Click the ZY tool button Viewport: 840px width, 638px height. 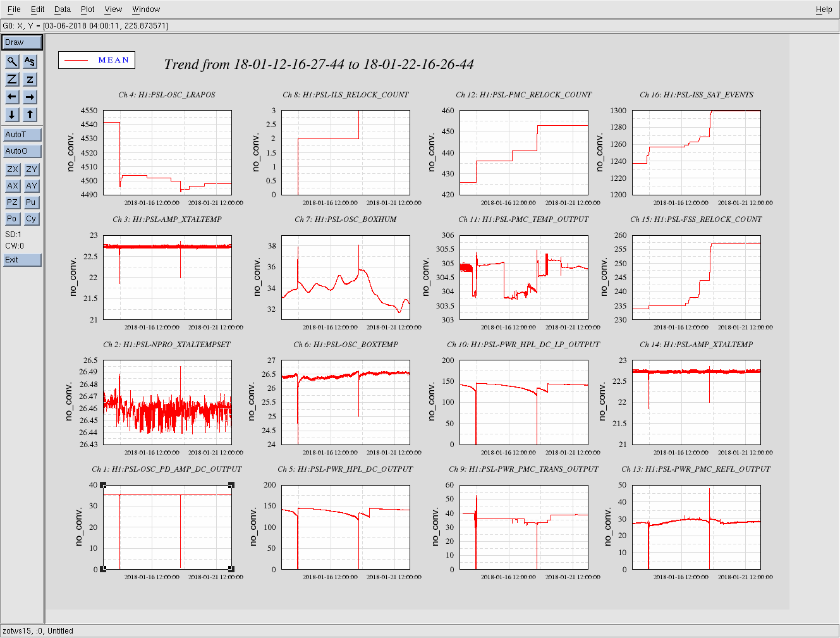[x=32, y=169]
